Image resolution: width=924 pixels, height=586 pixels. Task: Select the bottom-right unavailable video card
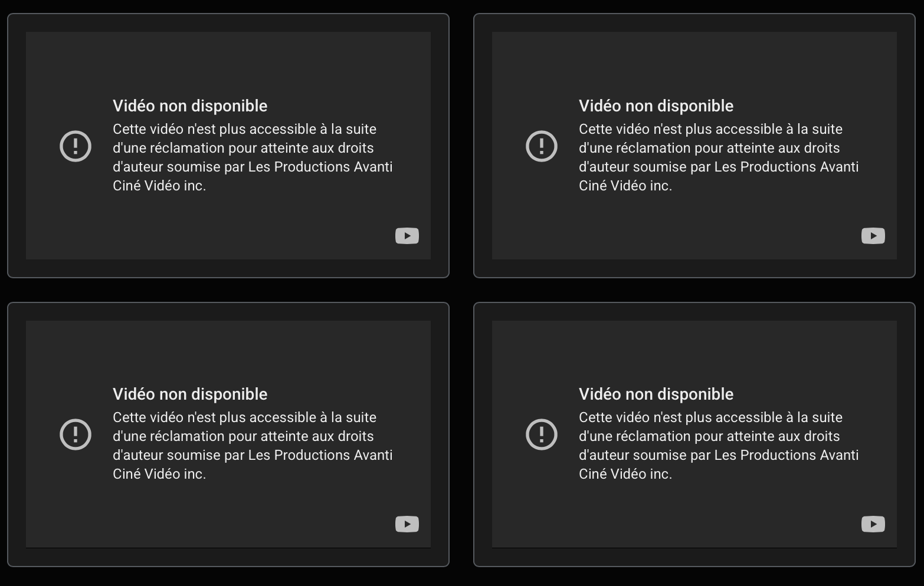pyautogui.click(x=694, y=434)
